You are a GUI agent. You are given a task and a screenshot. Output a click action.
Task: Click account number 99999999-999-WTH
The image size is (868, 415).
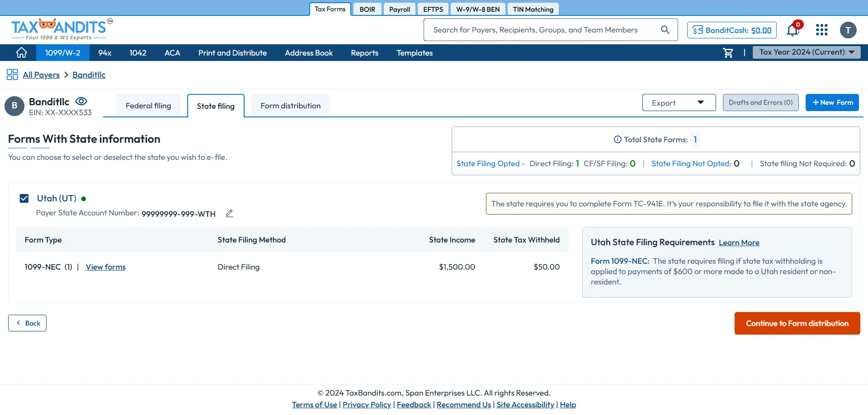(x=179, y=214)
